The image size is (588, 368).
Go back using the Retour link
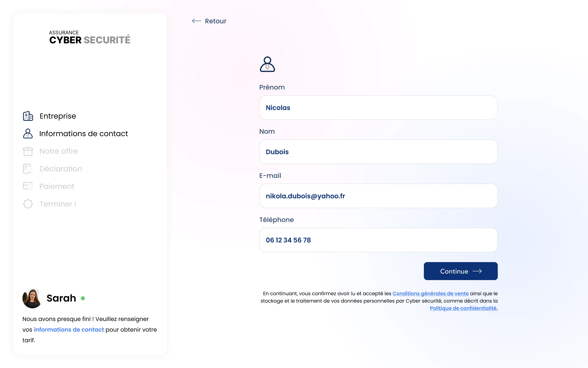(209, 21)
